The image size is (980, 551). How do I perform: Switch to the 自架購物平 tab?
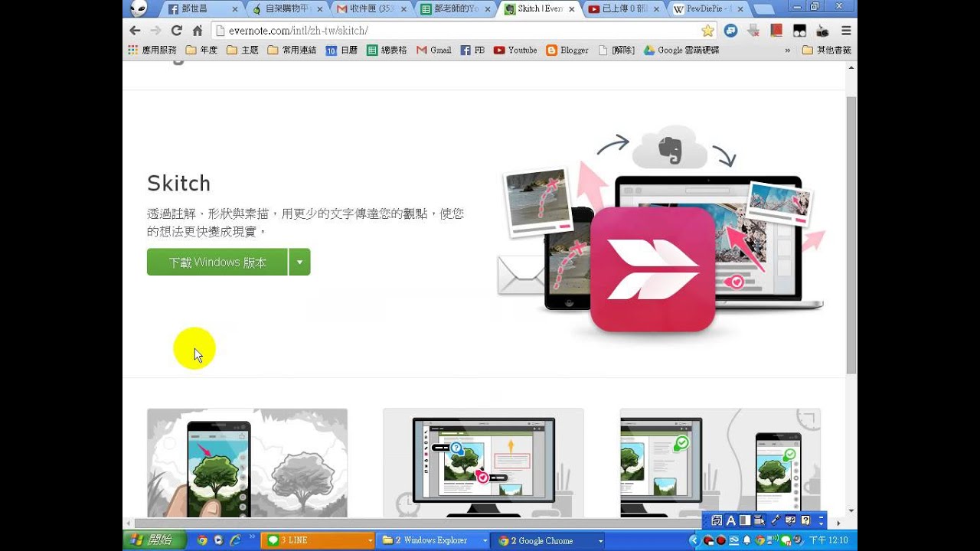pyautogui.click(x=286, y=9)
